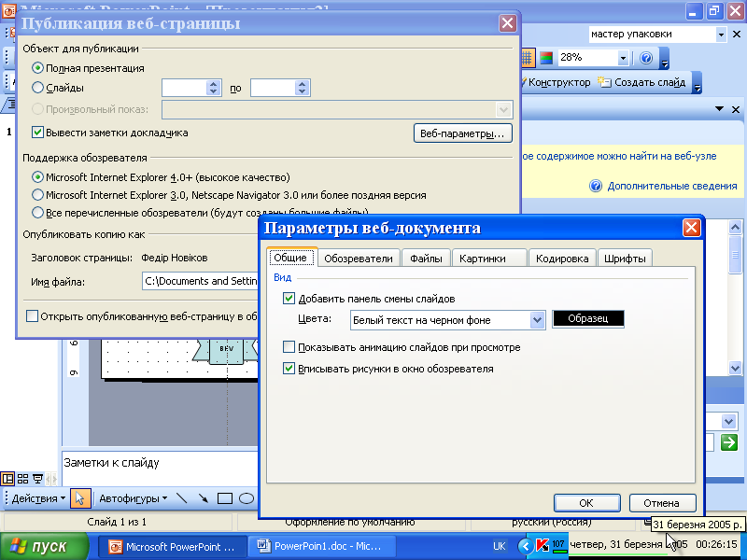
Task: Click the мастер упаковки question field
Action: 652,35
